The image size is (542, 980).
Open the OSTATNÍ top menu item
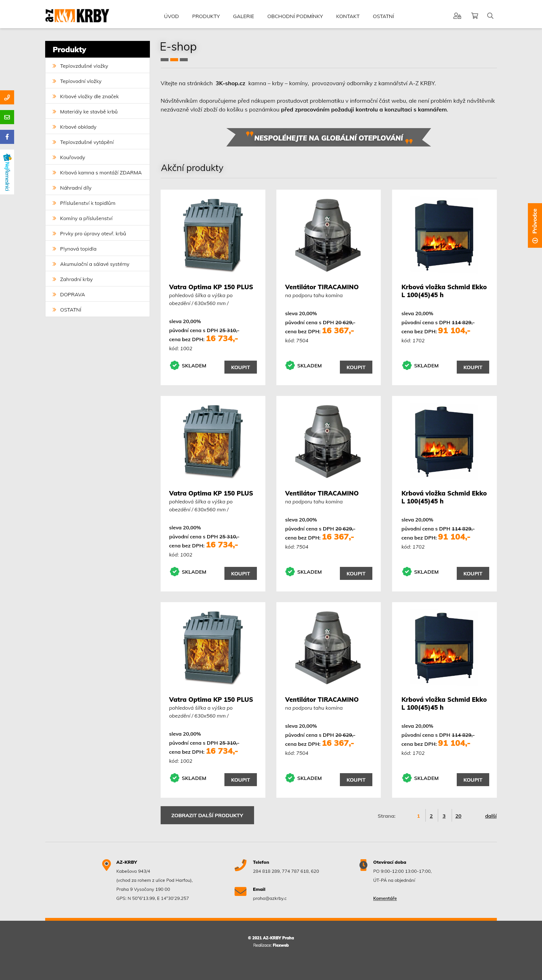click(x=383, y=16)
